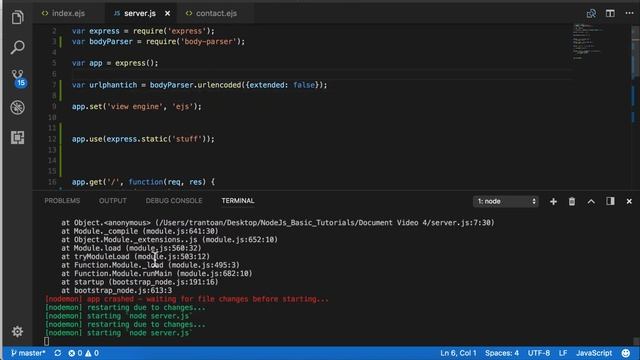Click the master* branch in status bar

click(28, 353)
